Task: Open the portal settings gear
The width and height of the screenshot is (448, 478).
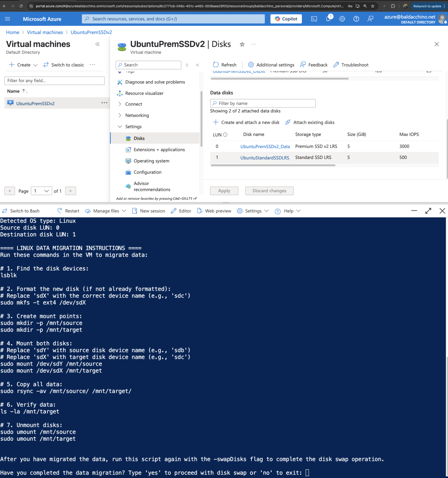Action: click(x=342, y=19)
